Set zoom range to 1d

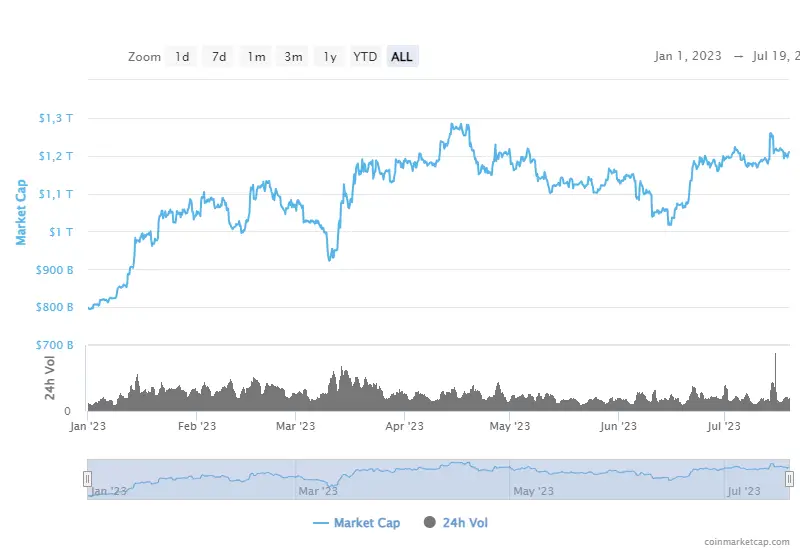(182, 57)
